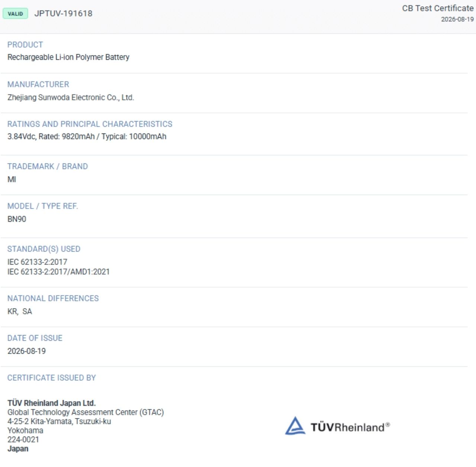Select Global Technology Assessment Center (GTAC) line
Image resolution: width=476 pixels, height=467 pixels.
(x=86, y=412)
